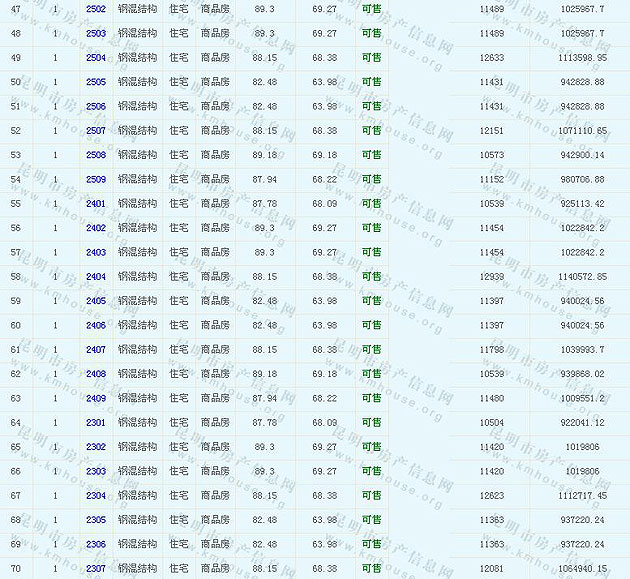
Task: Open room 2507 link
Action: click(x=96, y=131)
